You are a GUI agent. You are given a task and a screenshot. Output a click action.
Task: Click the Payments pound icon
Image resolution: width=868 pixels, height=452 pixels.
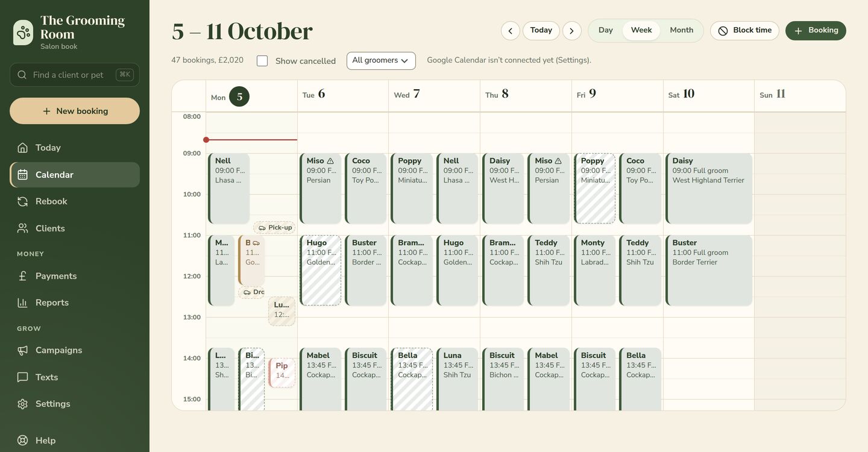tap(22, 276)
